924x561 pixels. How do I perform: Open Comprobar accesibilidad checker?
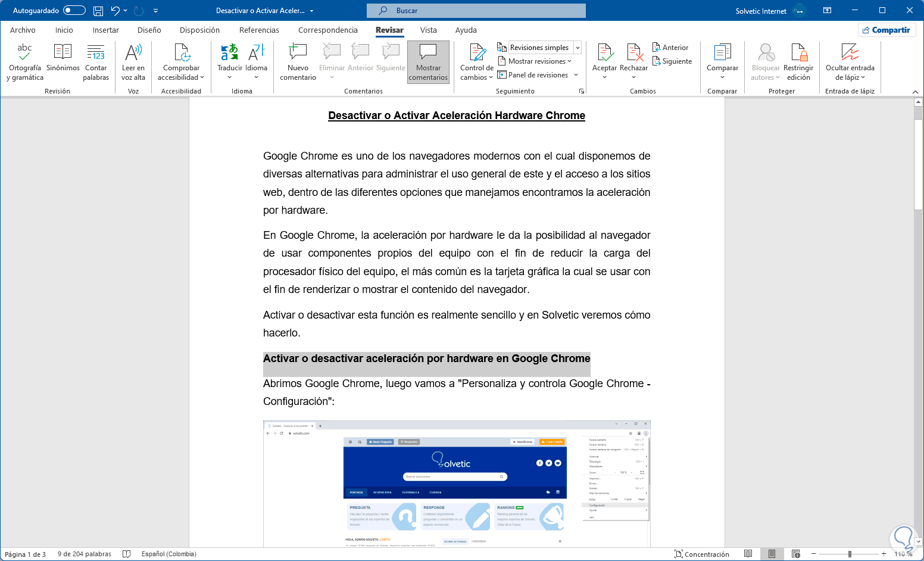click(181, 62)
